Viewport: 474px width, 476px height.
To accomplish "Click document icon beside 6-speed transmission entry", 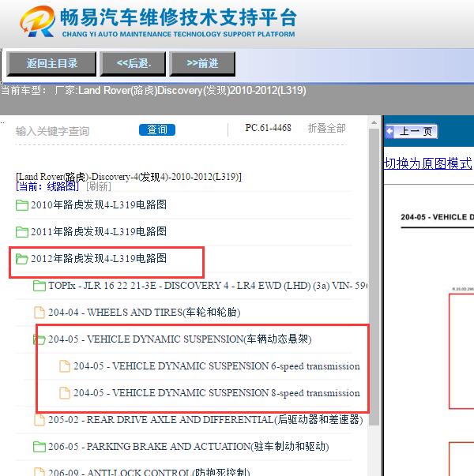I will click(x=65, y=366).
